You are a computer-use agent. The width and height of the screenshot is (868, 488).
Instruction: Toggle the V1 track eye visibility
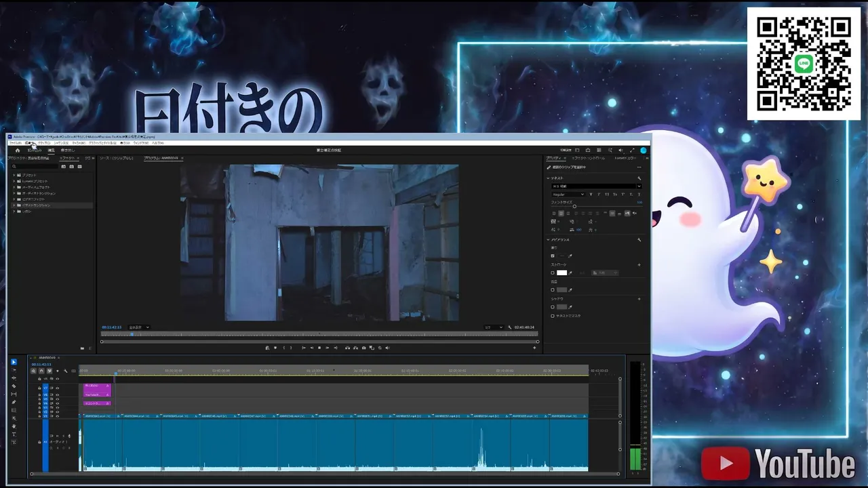[57, 416]
